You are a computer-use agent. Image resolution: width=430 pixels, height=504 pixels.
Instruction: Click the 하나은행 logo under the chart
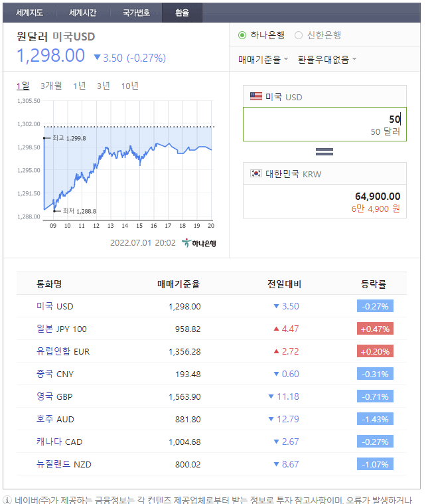point(199,243)
